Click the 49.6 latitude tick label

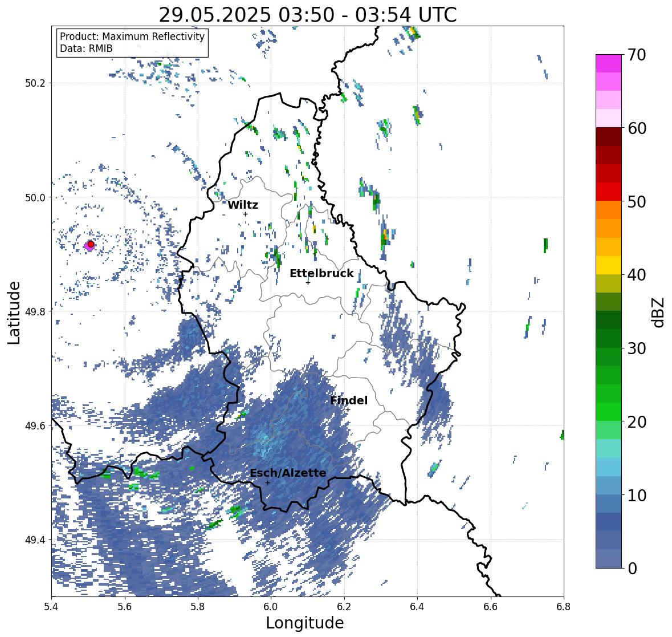[35, 425]
